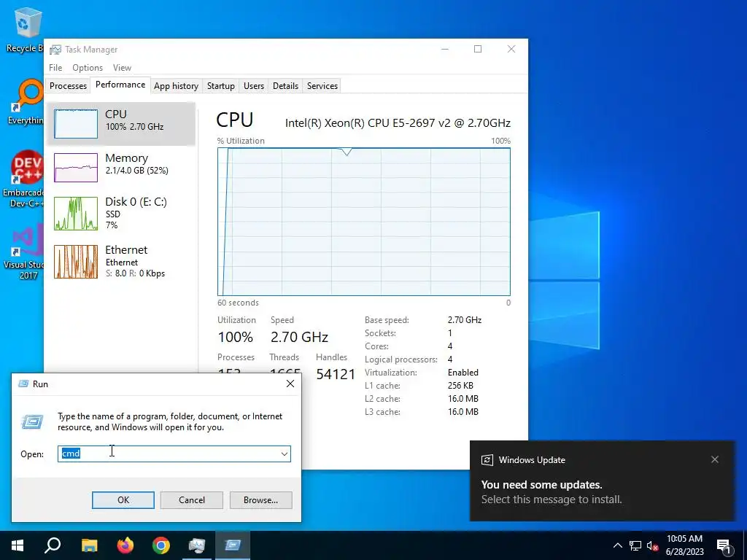Viewport: 747px width, 560px height.
Task: Dismiss the Windows Update notification
Action: (715, 459)
